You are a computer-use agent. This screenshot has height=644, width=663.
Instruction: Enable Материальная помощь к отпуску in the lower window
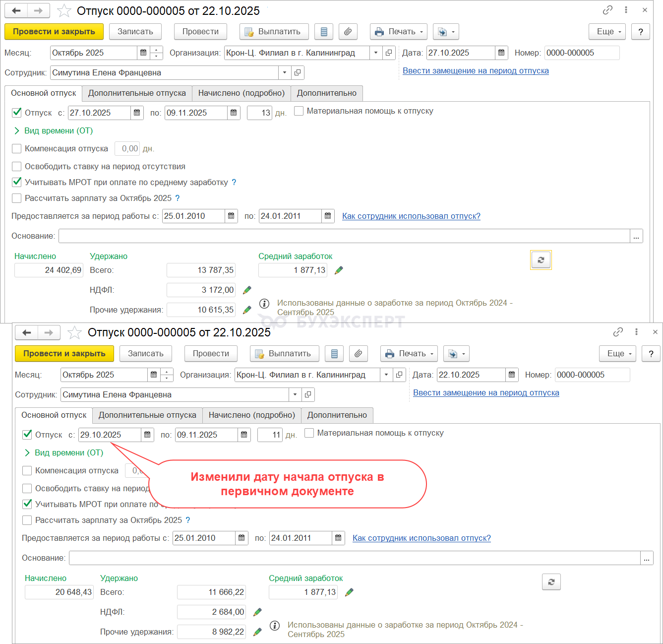pos(309,433)
